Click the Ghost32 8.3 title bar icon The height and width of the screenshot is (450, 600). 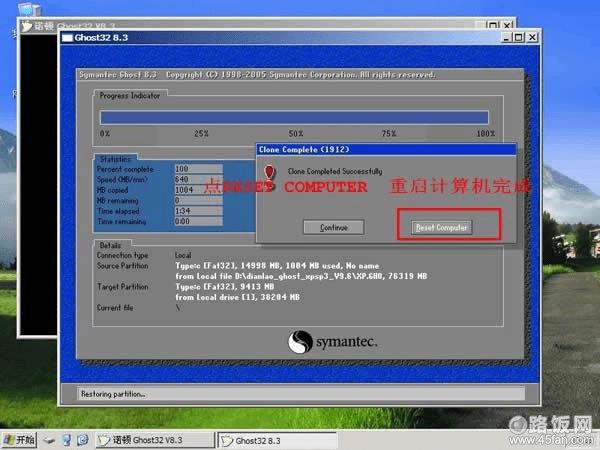[67, 38]
